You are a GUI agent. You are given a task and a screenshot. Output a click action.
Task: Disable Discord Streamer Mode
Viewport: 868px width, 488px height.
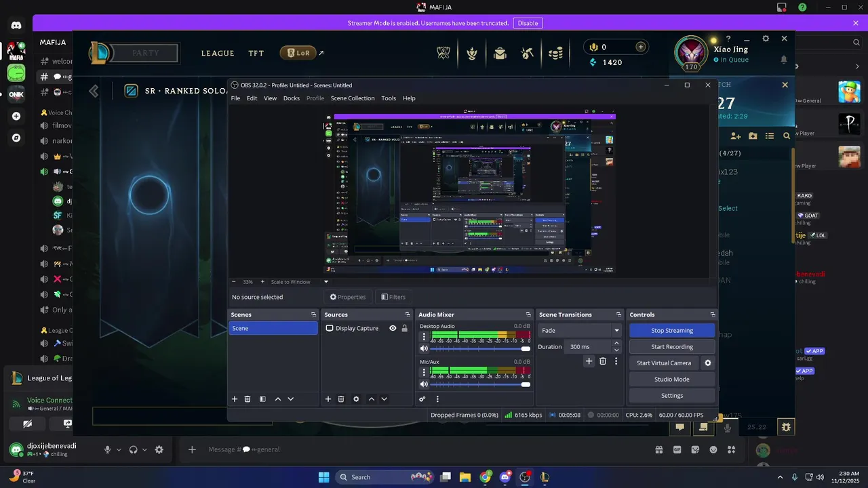coord(528,23)
